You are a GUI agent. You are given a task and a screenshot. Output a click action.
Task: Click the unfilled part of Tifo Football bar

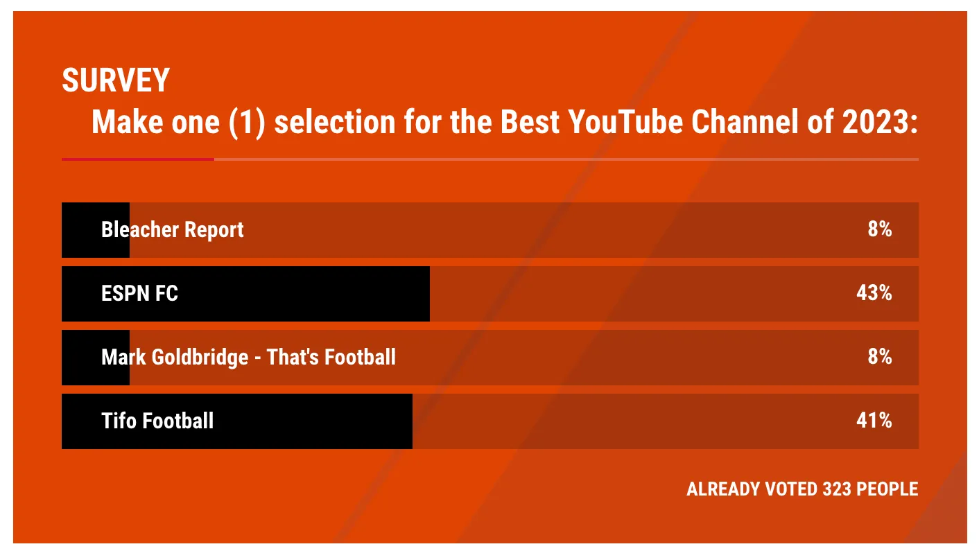pos(624,421)
